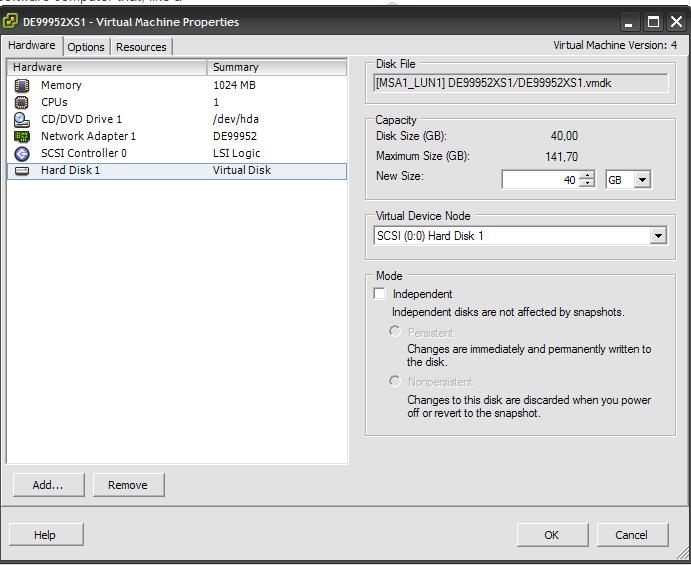The width and height of the screenshot is (691, 565).
Task: Select the Persistent radio button
Action: [x=395, y=332]
